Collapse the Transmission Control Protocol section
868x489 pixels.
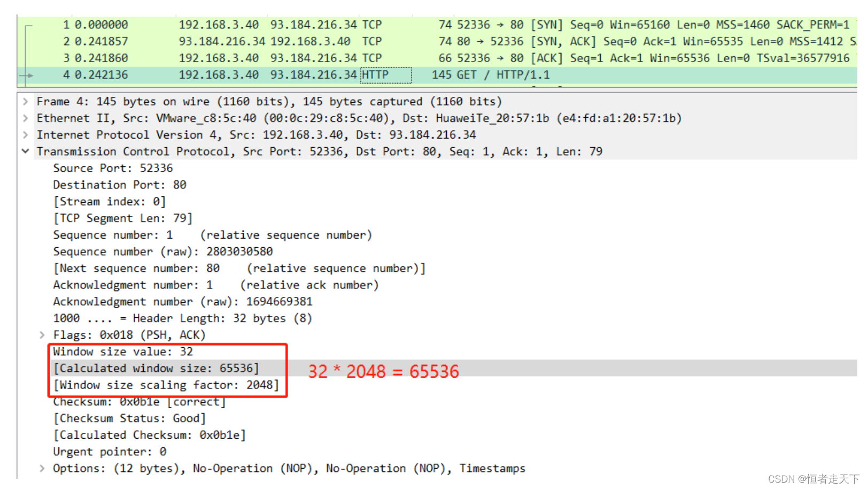[25, 151]
